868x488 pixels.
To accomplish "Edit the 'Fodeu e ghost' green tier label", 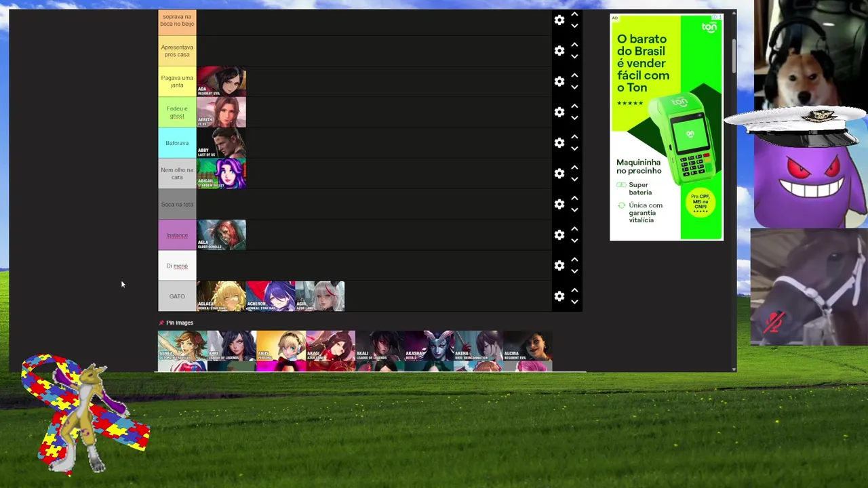I will point(177,112).
